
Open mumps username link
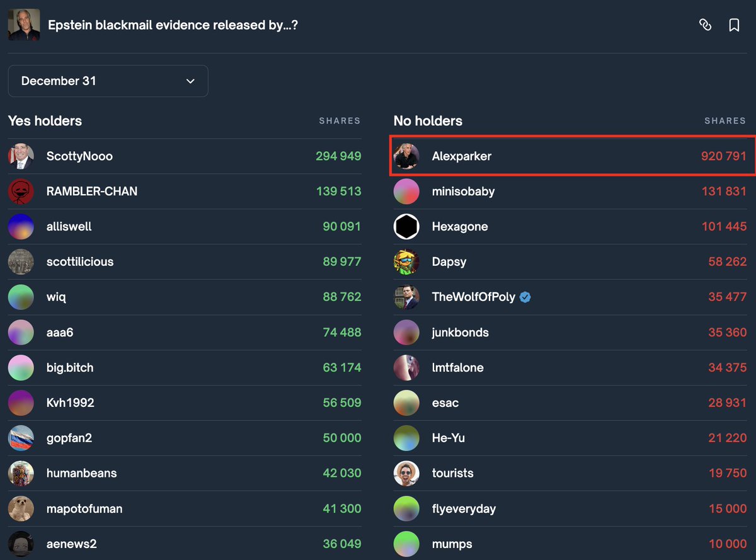(452, 544)
